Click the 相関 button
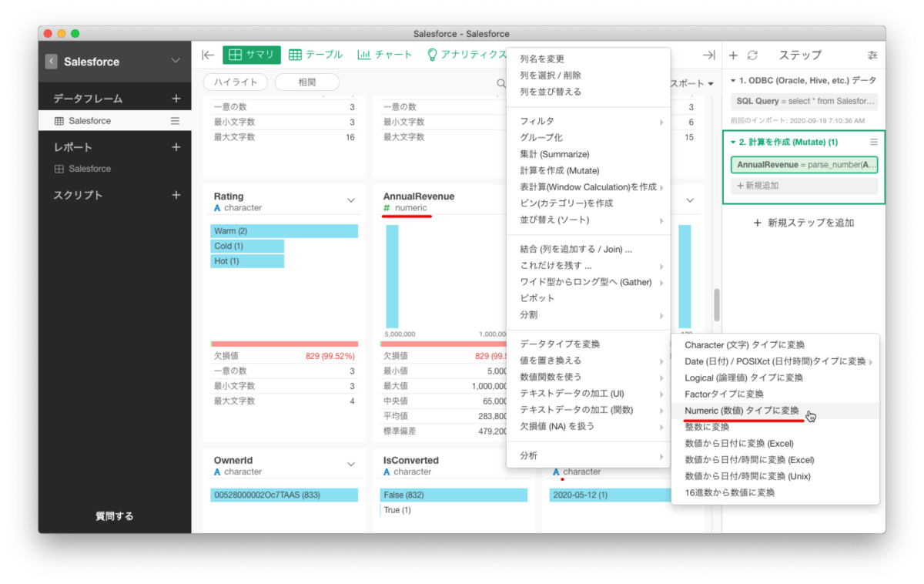 click(307, 82)
